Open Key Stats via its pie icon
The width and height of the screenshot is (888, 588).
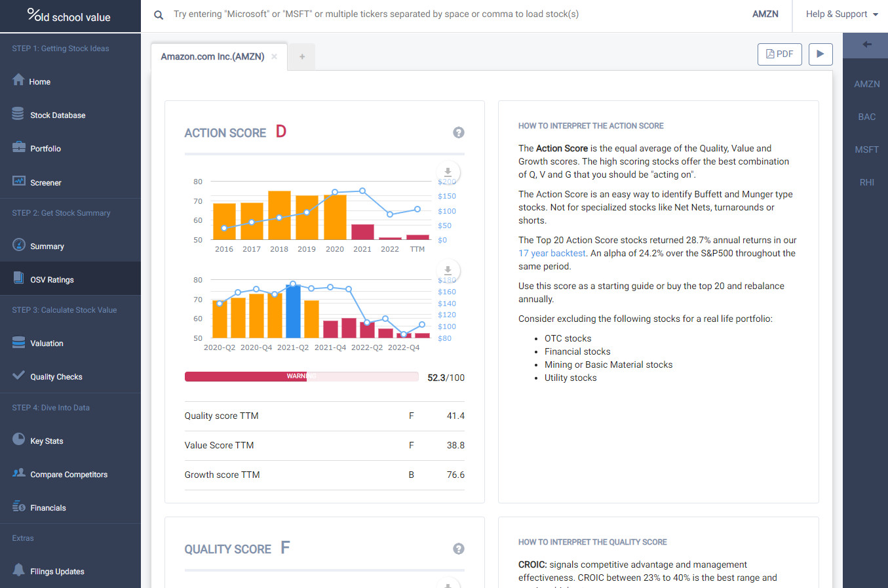pos(18,439)
